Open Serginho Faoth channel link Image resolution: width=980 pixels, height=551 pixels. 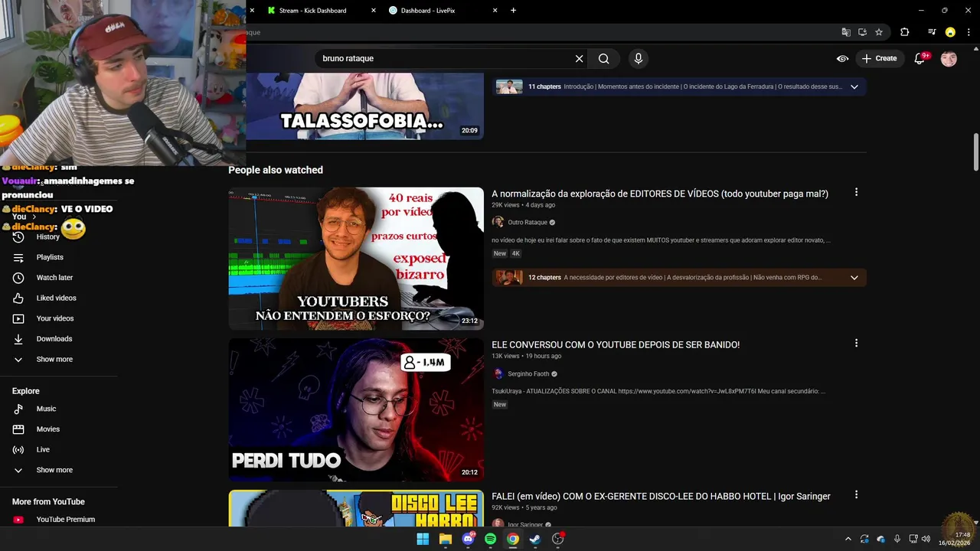point(528,373)
